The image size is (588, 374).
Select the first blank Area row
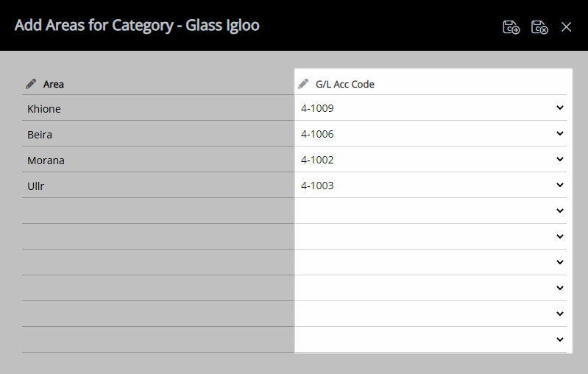(158, 211)
